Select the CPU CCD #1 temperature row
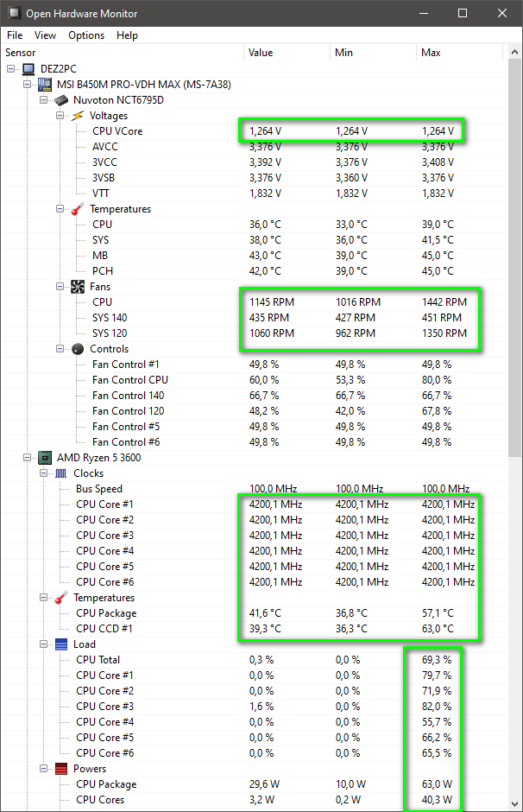This screenshot has width=523, height=812. pyautogui.click(x=254, y=629)
